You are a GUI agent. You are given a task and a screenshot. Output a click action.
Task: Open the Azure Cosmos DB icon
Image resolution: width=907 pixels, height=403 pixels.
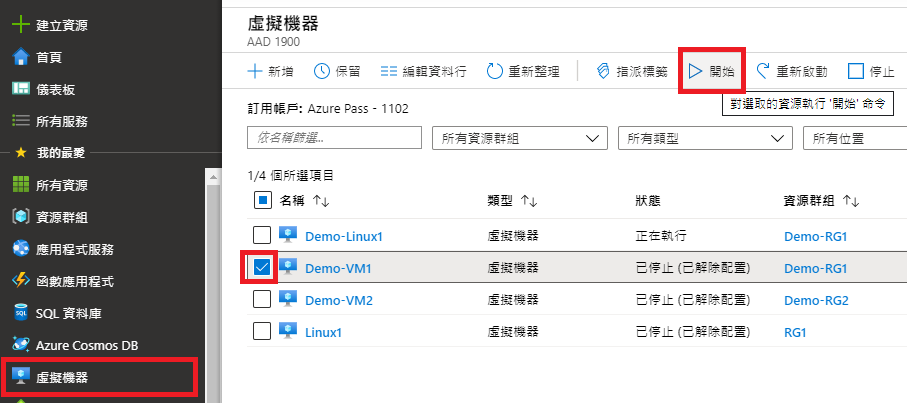19,345
